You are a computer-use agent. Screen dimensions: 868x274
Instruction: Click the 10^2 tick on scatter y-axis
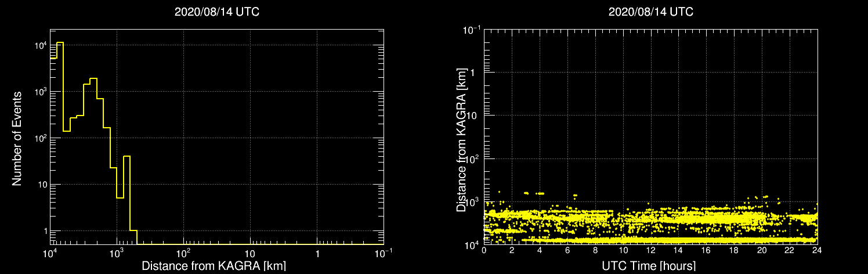pos(472,158)
